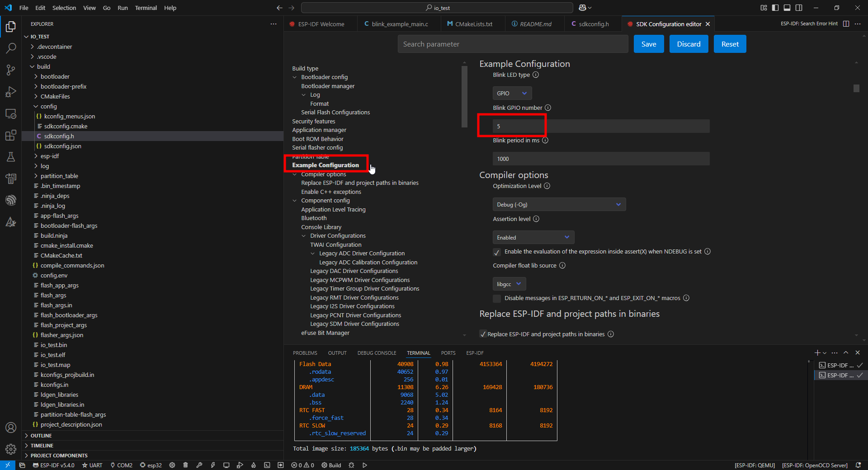The width and height of the screenshot is (868, 470).
Task: Toggle the primary side bar layout button
Action: pyautogui.click(x=775, y=8)
